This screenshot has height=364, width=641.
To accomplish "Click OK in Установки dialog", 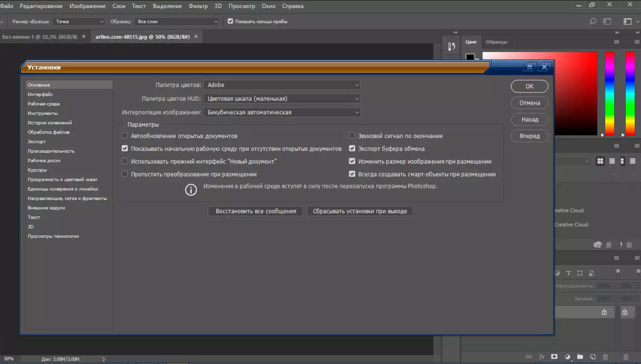I will [529, 86].
